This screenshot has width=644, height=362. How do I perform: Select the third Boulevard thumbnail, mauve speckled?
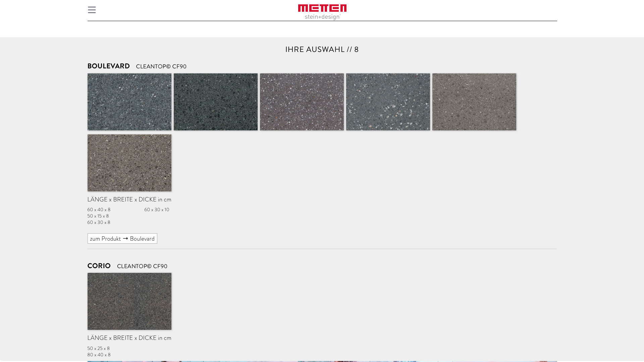302,102
